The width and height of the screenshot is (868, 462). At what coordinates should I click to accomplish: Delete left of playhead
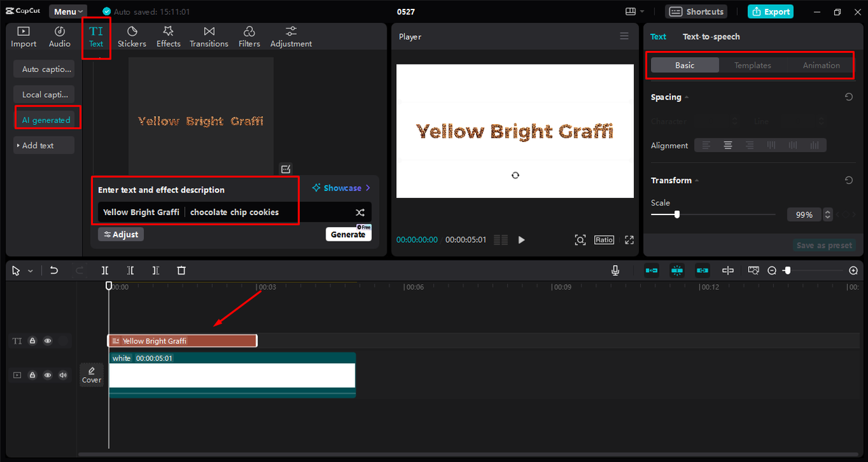coord(130,271)
